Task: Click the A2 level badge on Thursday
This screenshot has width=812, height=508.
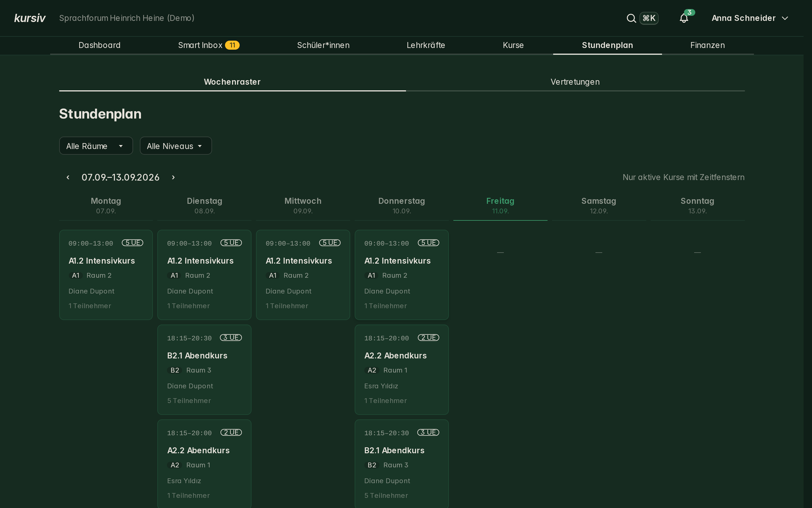Action: click(372, 370)
